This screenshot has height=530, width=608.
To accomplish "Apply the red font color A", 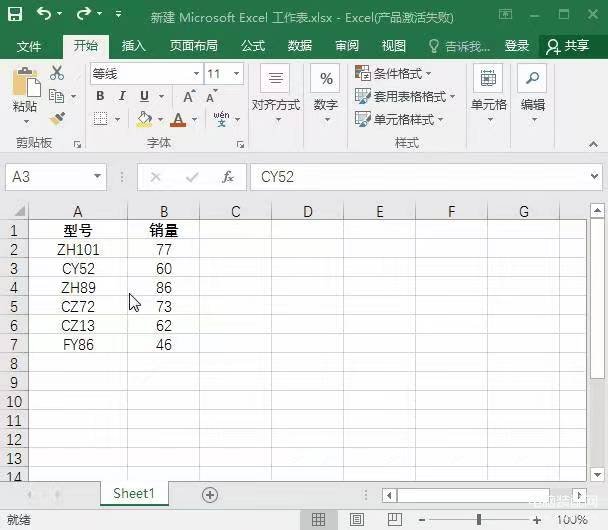I will [178, 119].
